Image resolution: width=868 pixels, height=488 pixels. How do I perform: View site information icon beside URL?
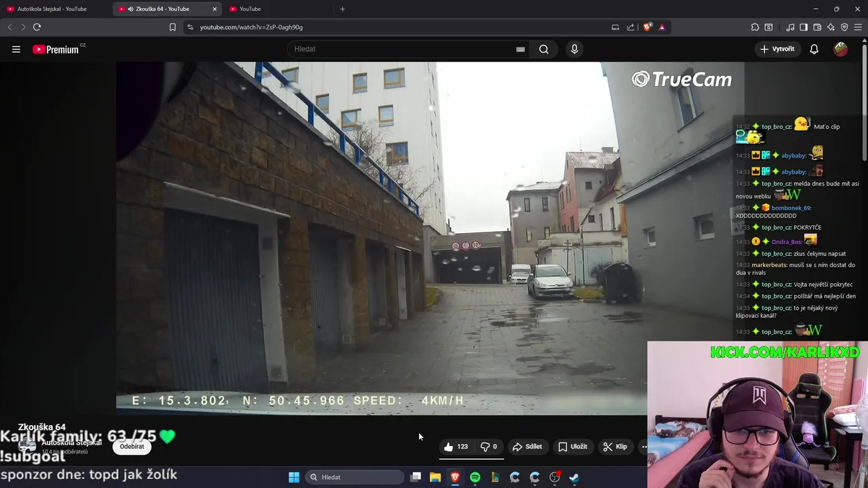pyautogui.click(x=190, y=27)
